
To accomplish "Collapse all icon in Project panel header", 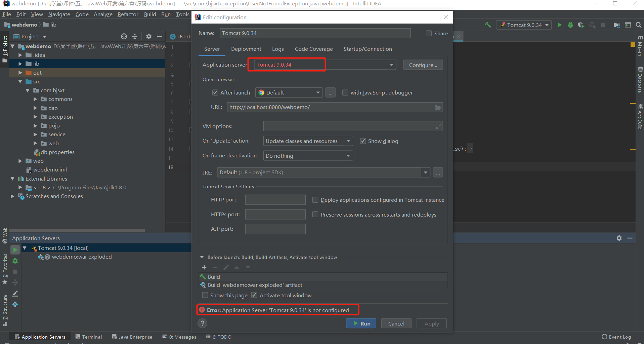I will coord(135,36).
